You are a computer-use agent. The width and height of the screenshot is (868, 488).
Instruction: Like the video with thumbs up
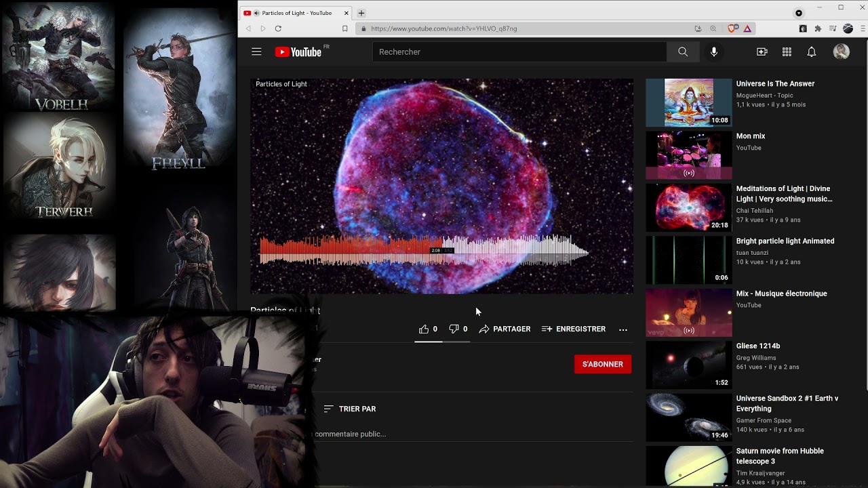tap(424, 329)
